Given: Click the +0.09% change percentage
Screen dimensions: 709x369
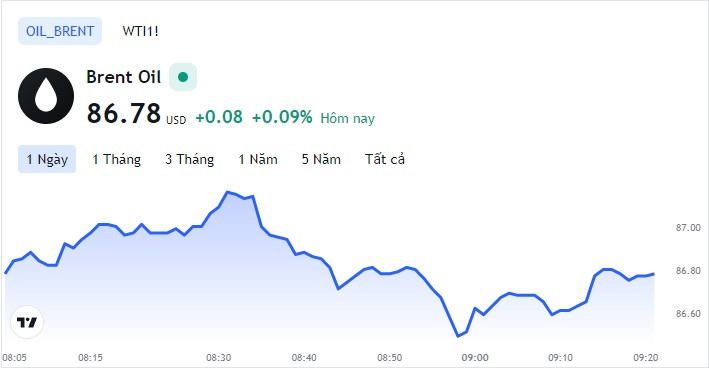Looking at the screenshot, I should tap(282, 117).
